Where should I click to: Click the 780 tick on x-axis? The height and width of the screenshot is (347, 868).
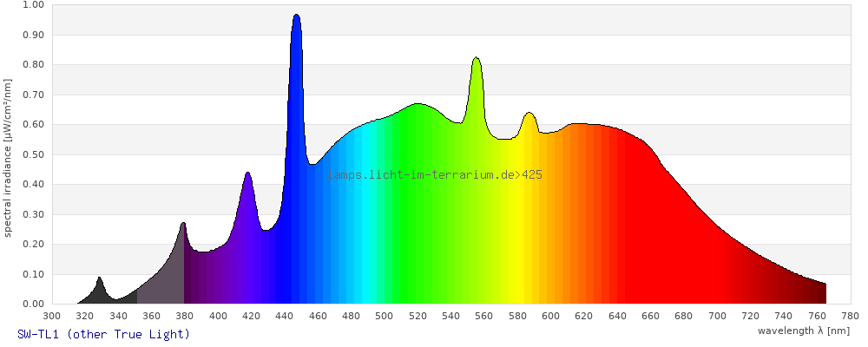(850, 316)
